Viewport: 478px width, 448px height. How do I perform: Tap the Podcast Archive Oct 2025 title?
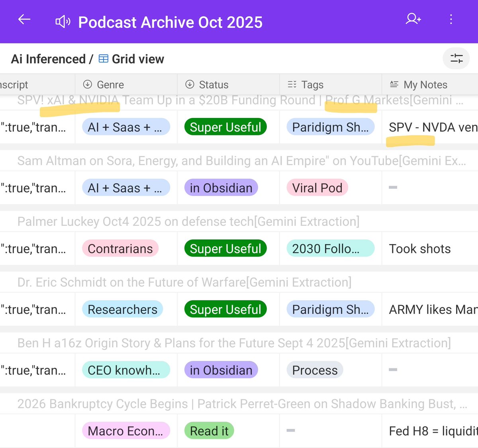coord(170,22)
